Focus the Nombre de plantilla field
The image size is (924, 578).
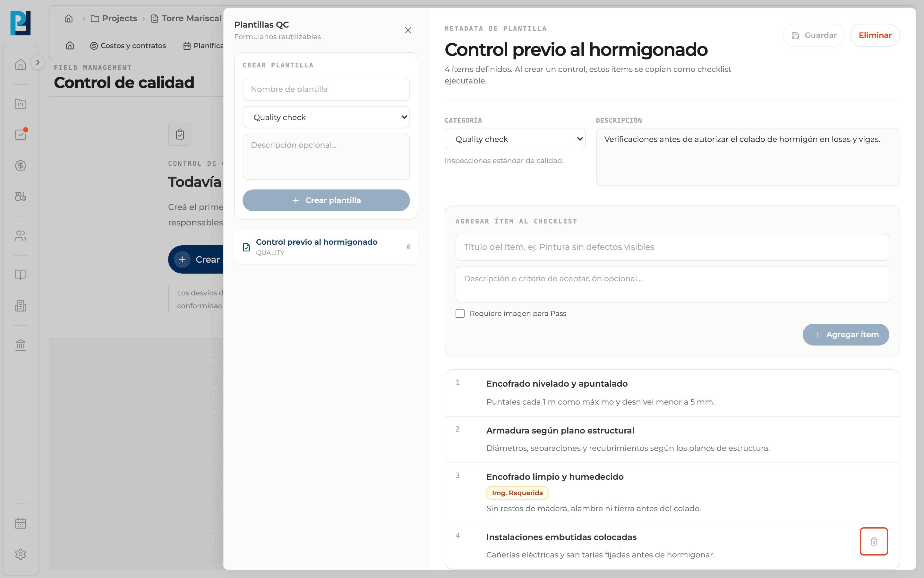pyautogui.click(x=326, y=89)
